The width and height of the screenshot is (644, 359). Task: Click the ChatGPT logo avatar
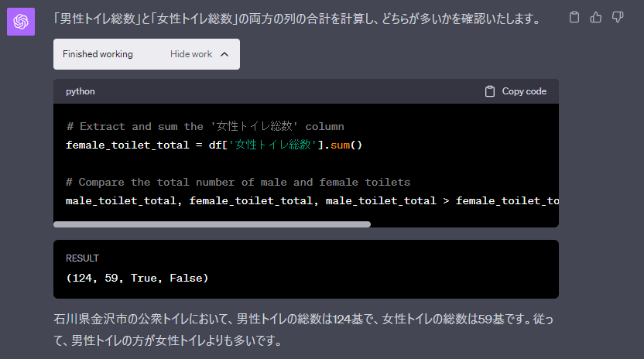pyautogui.click(x=21, y=22)
